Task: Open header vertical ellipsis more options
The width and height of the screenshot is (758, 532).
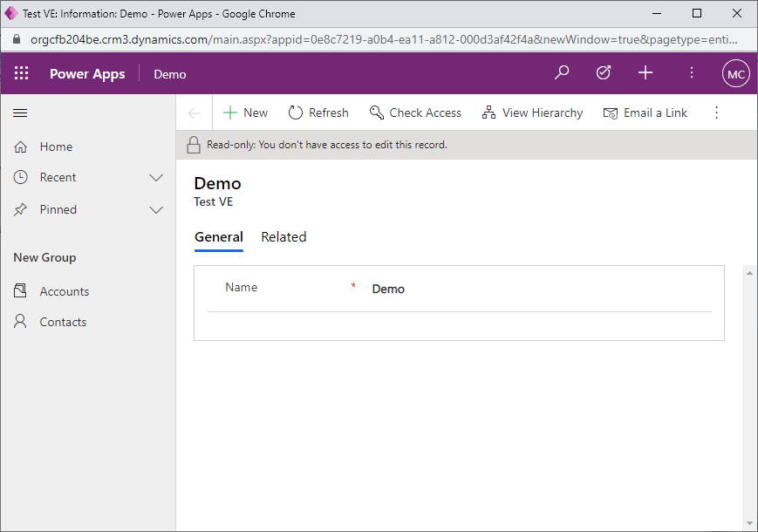Action: [x=692, y=73]
